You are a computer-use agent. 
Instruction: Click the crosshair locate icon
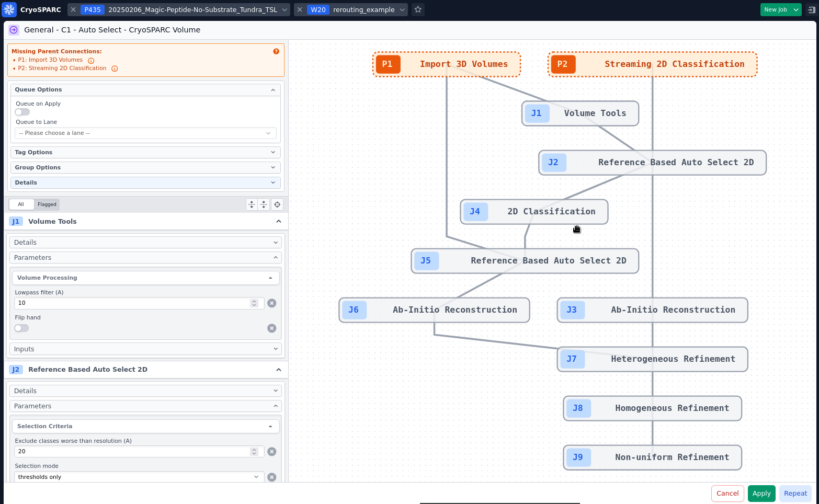point(277,204)
